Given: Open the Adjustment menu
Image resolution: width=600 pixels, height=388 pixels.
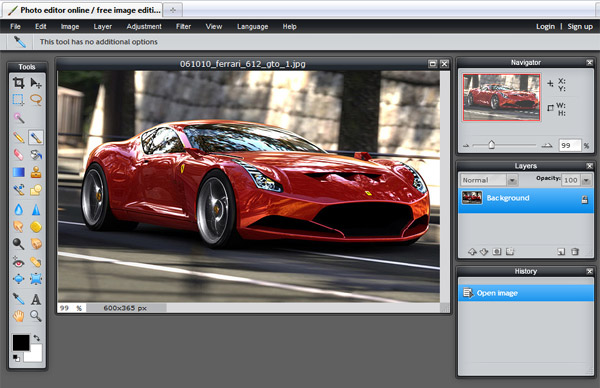Looking at the screenshot, I should [x=144, y=26].
